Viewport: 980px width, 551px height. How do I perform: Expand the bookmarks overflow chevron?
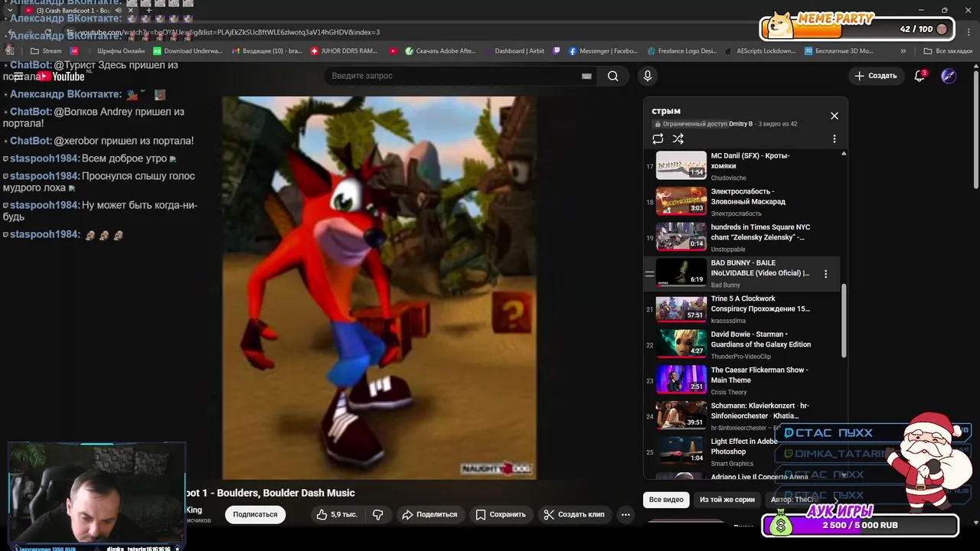pos(903,51)
